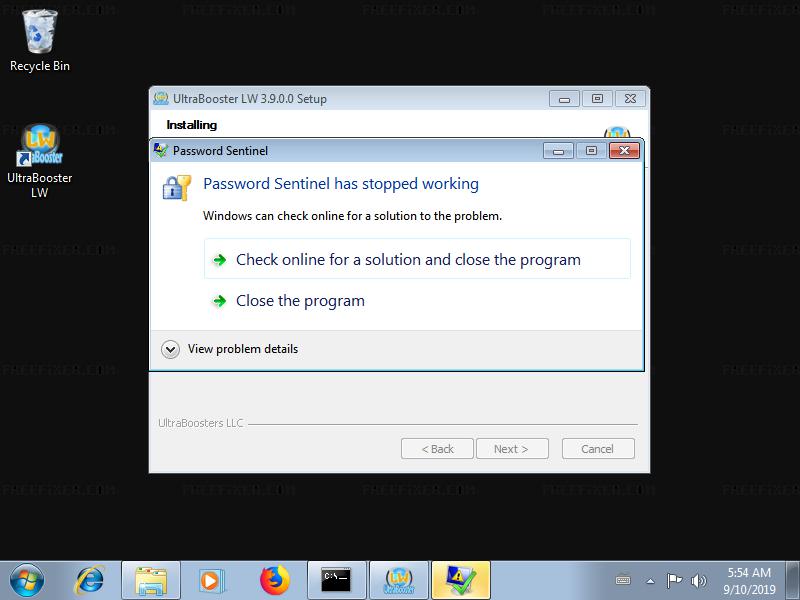Open the Start menu orb
This screenshot has height=600, width=800.
(x=27, y=581)
